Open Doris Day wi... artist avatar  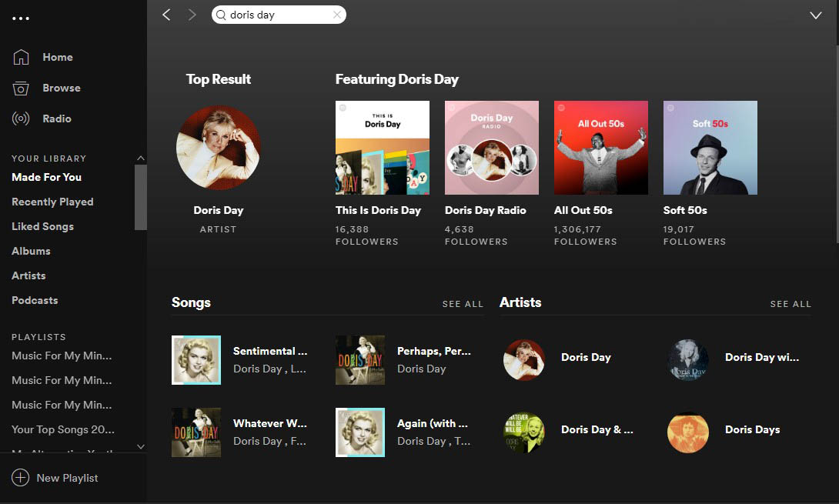[x=687, y=360]
